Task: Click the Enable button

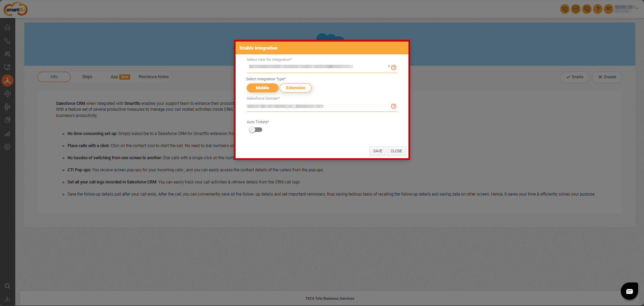Action: coord(574,77)
